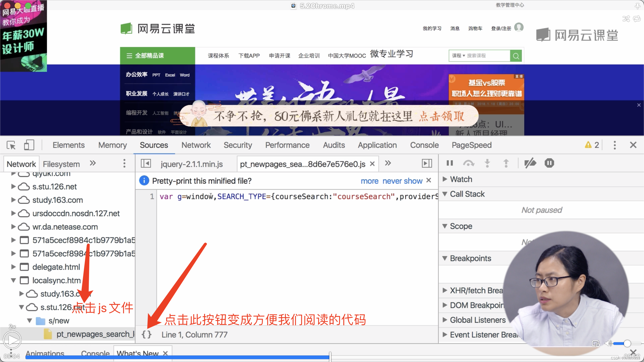Show more navigator tabs chevron
Viewport: 644px width, 362px height.
pyautogui.click(x=93, y=163)
